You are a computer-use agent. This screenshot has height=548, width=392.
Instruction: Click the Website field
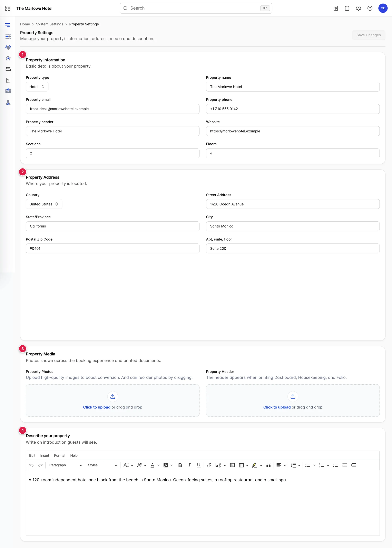point(293,131)
